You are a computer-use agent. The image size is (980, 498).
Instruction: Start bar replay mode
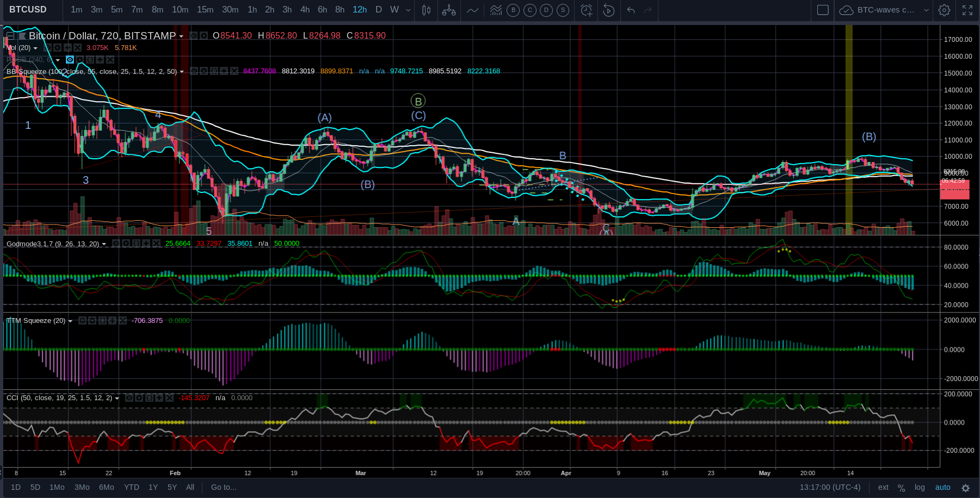point(609,10)
